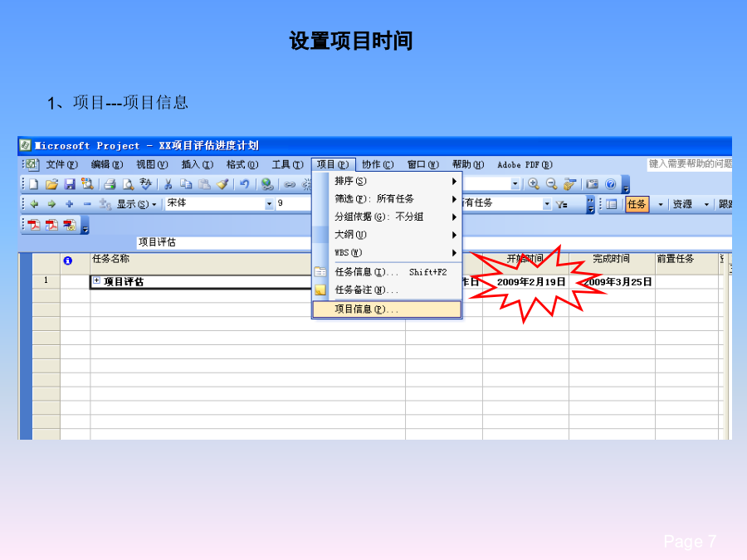
Task: Click the help question search box
Action: point(690,164)
